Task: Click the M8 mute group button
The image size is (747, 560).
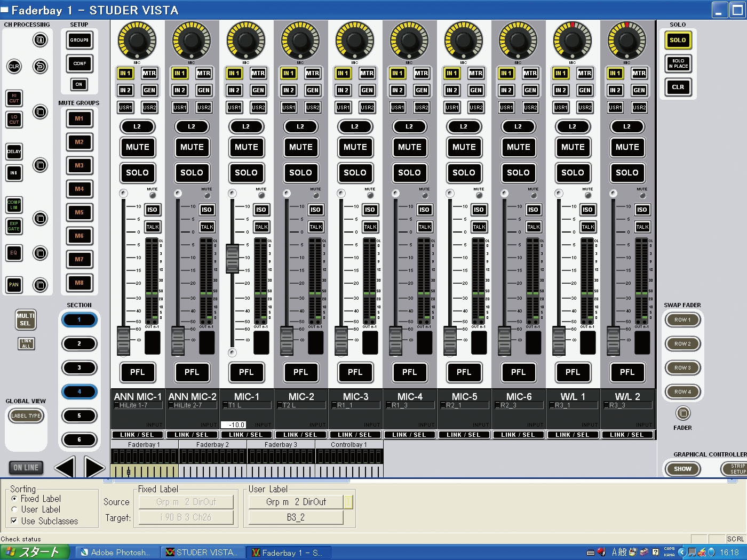Action: [79, 283]
